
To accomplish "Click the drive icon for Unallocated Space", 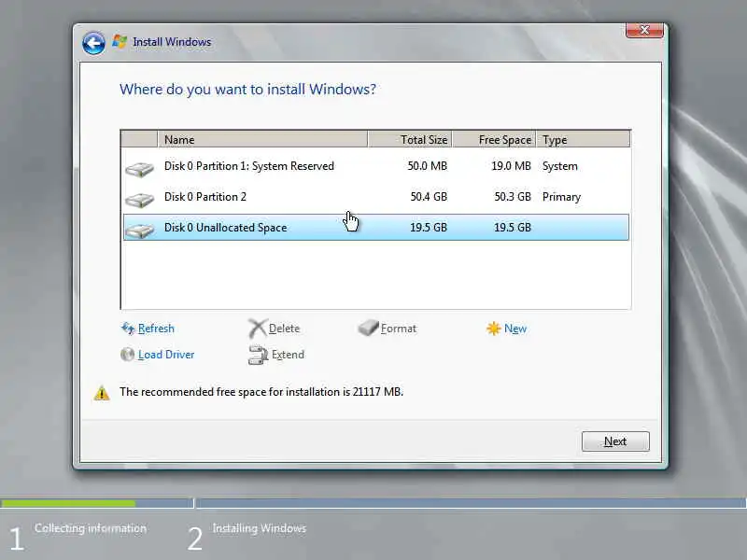I will pyautogui.click(x=139, y=230).
